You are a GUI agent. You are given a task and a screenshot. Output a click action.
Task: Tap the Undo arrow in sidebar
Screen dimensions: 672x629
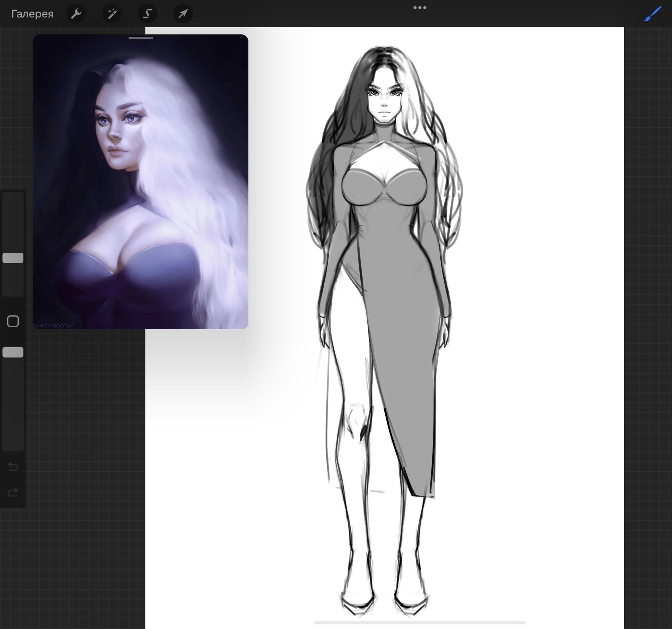pyautogui.click(x=13, y=467)
